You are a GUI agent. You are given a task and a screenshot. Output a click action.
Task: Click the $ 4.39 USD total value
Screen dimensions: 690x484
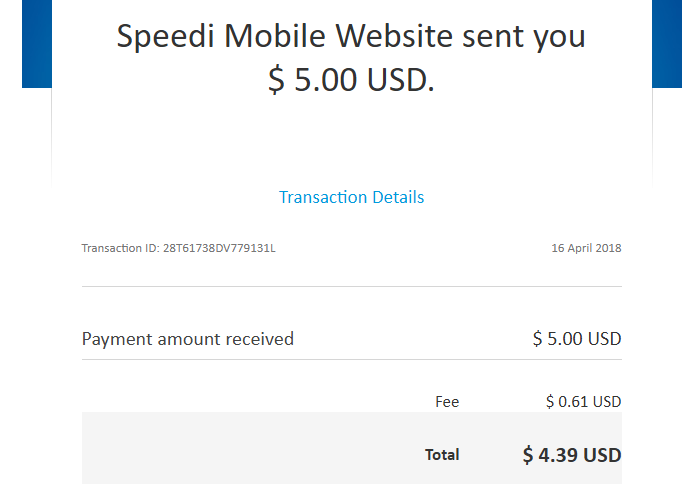[572, 455]
